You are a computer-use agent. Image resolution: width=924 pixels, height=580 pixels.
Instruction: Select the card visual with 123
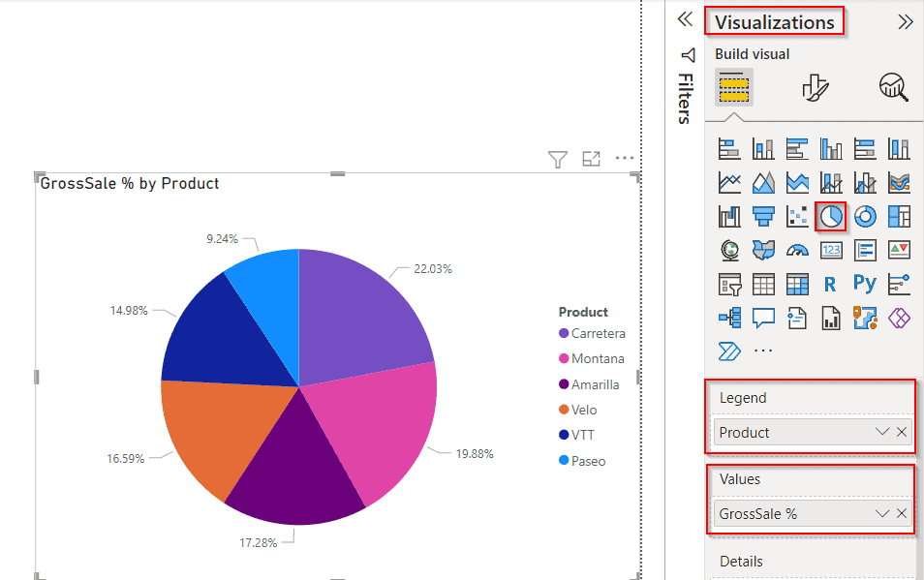point(831,250)
